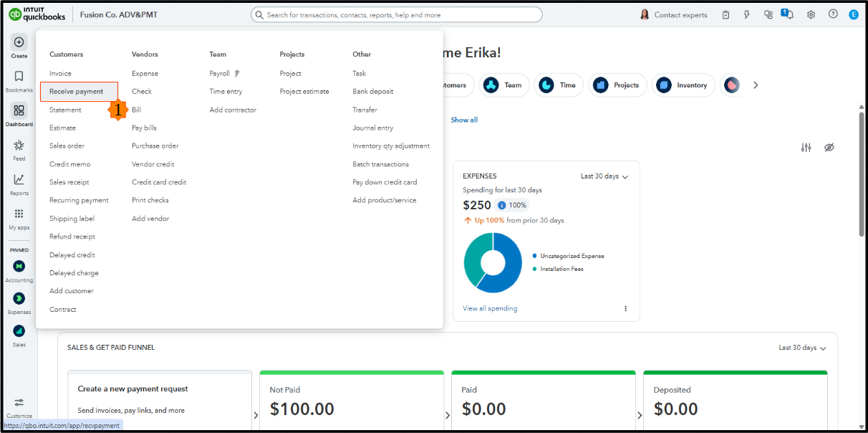Open the dashboard widget filter sliders icon
This screenshot has width=868, height=433.
coord(806,148)
